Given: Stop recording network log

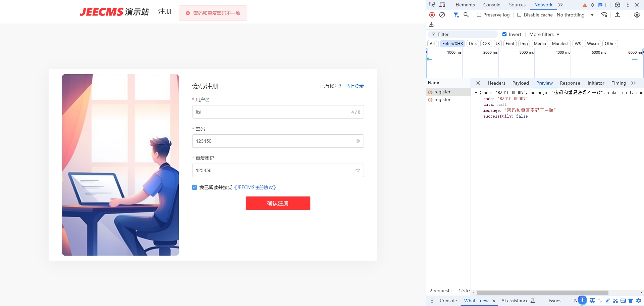Looking at the screenshot, I should pos(432,15).
